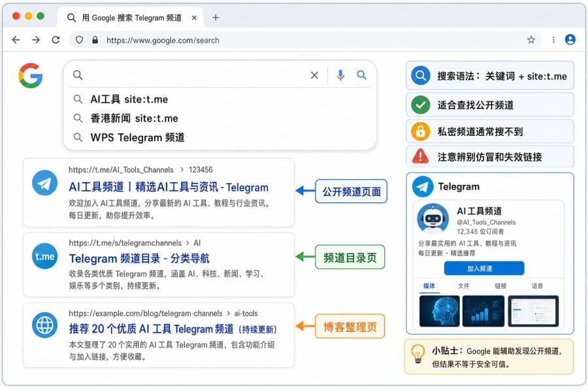Click the 公开频道页面 label
The width and height of the screenshot is (588, 392).
(x=351, y=191)
